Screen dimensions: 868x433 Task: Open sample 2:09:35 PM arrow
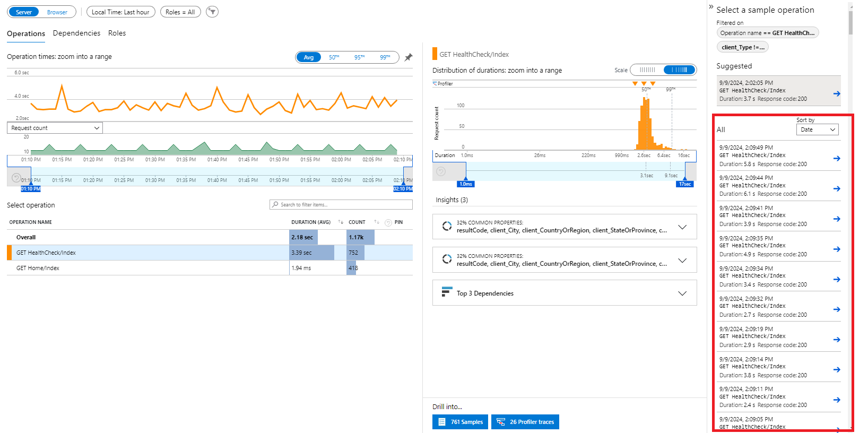837,249
